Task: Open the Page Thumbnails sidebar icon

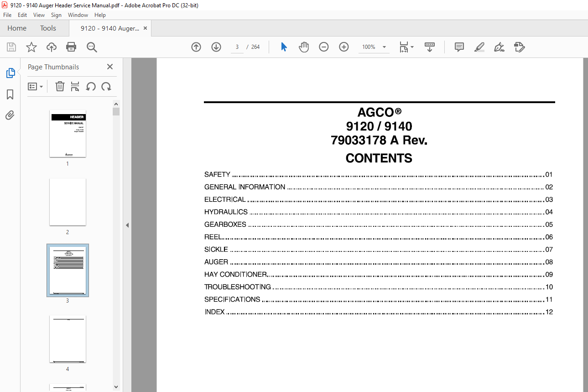Action: 10,73
